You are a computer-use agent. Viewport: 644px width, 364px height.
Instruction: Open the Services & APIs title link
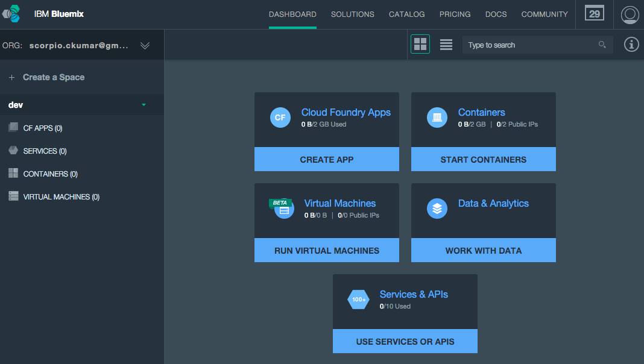[x=414, y=295]
